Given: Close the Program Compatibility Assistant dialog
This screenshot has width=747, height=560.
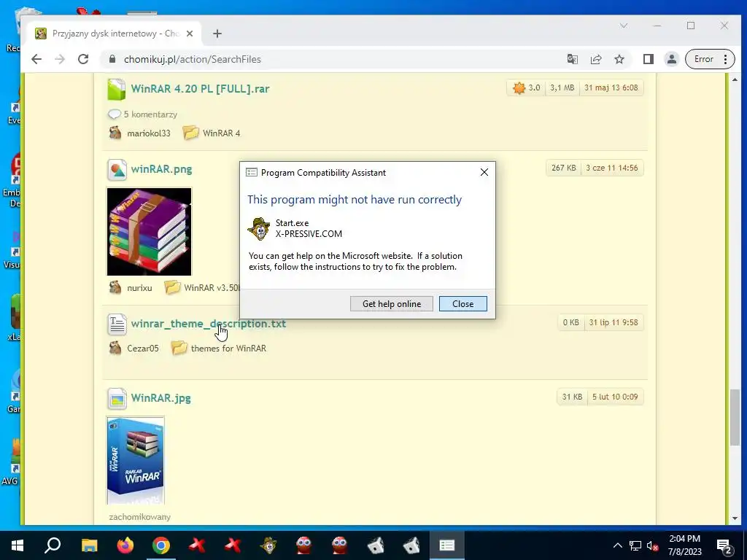Looking at the screenshot, I should (x=462, y=304).
